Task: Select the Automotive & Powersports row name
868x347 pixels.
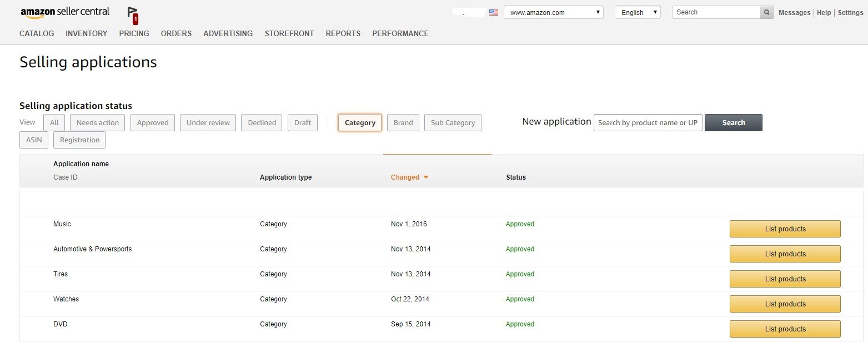Action: pos(93,249)
